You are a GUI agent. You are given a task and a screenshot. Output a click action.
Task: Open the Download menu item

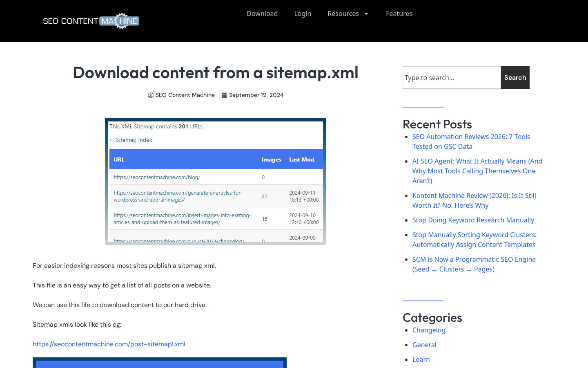(262, 13)
